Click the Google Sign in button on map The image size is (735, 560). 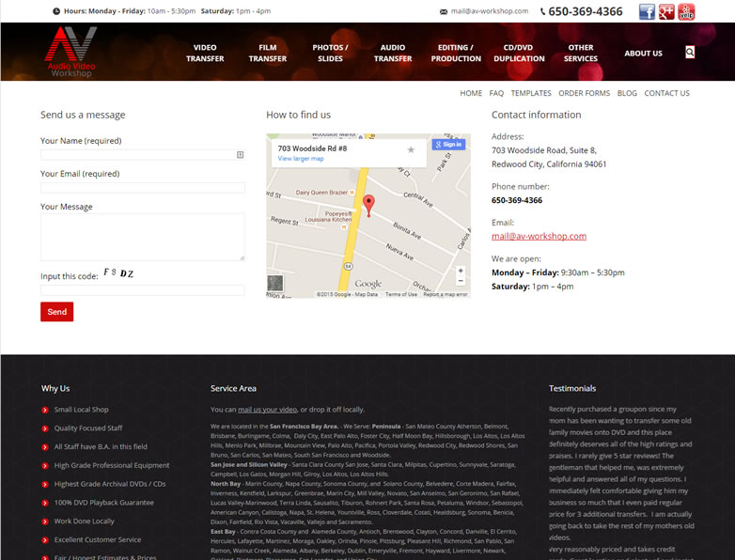(x=448, y=144)
